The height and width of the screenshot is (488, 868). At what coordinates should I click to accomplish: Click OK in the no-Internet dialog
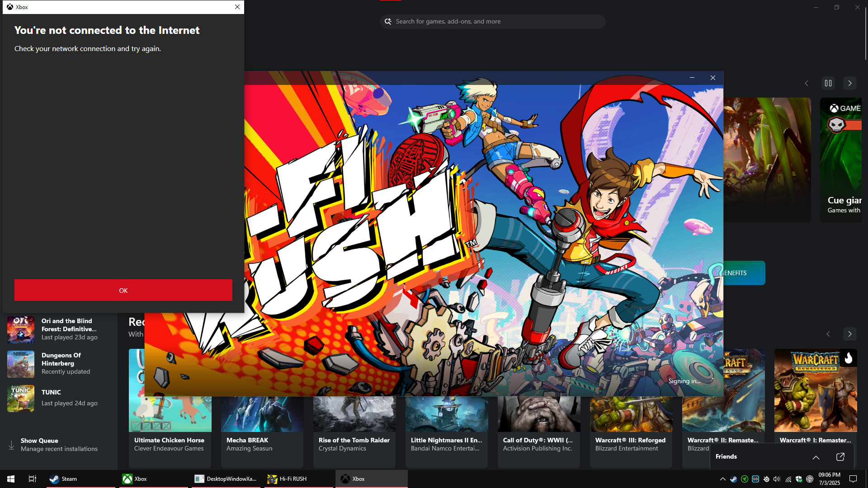coord(123,290)
